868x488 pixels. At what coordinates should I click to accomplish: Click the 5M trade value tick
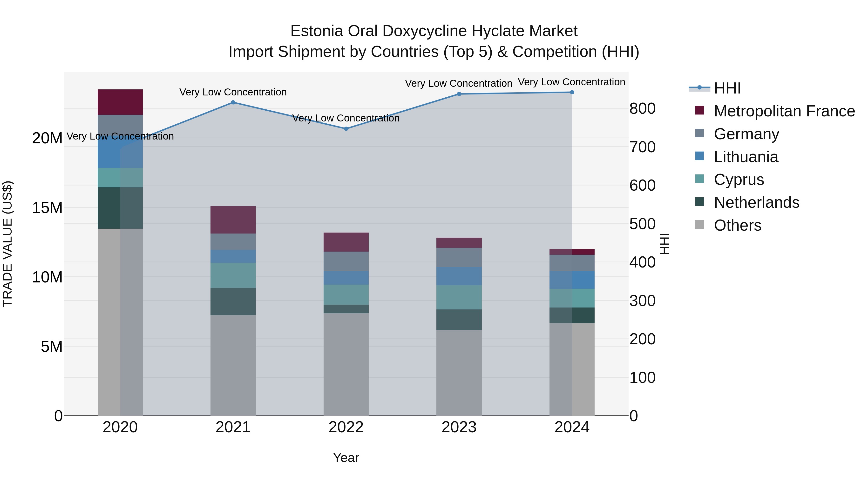52,347
